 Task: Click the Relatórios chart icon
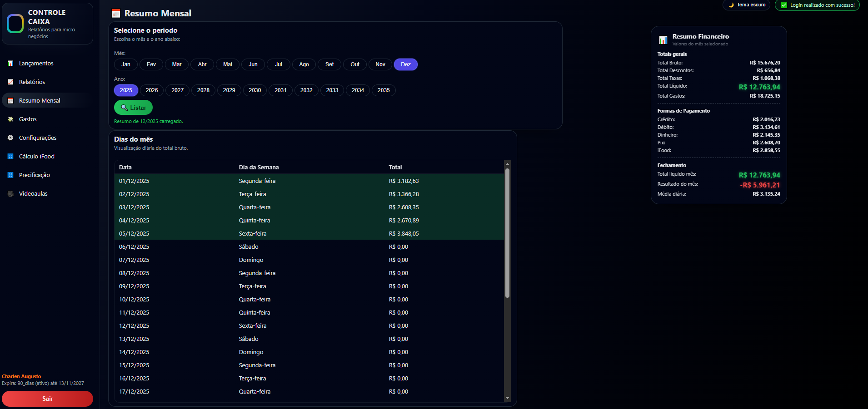[x=10, y=82]
